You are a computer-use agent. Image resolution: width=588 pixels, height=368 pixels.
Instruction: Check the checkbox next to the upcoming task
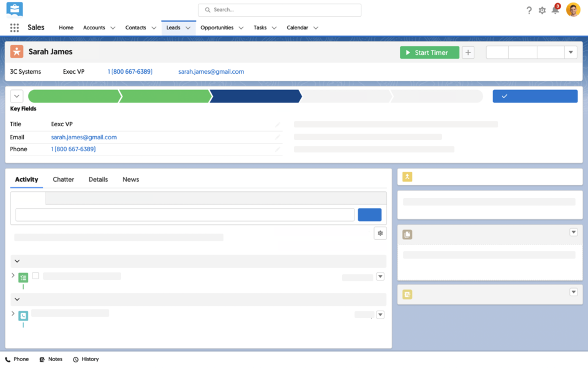click(36, 276)
